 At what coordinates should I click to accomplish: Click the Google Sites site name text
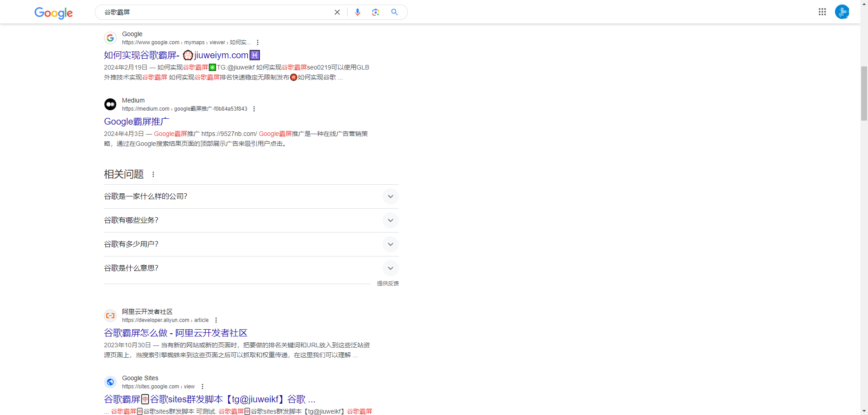point(140,378)
